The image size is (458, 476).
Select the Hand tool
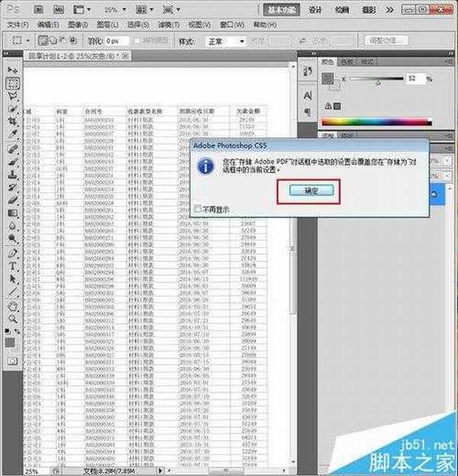[x=13, y=306]
